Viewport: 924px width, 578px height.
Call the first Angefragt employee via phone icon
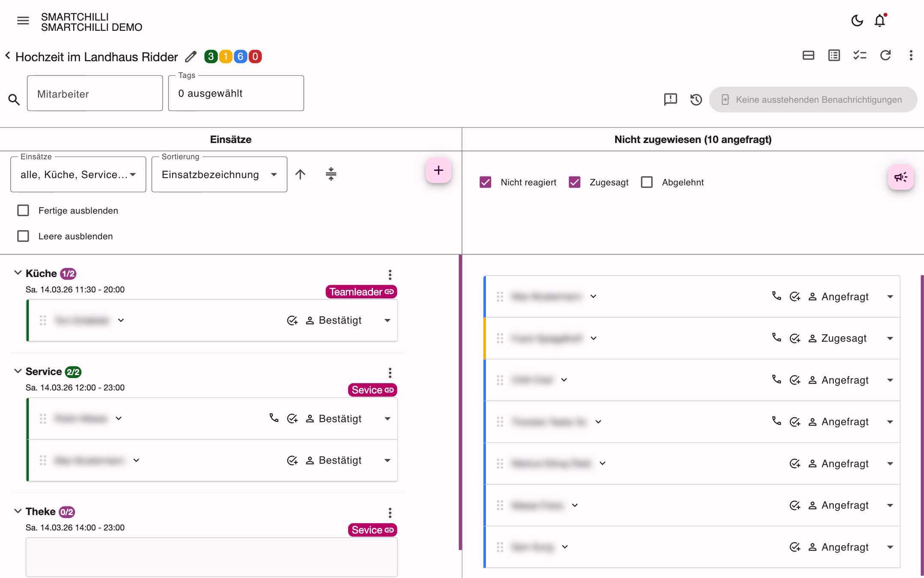click(x=776, y=296)
